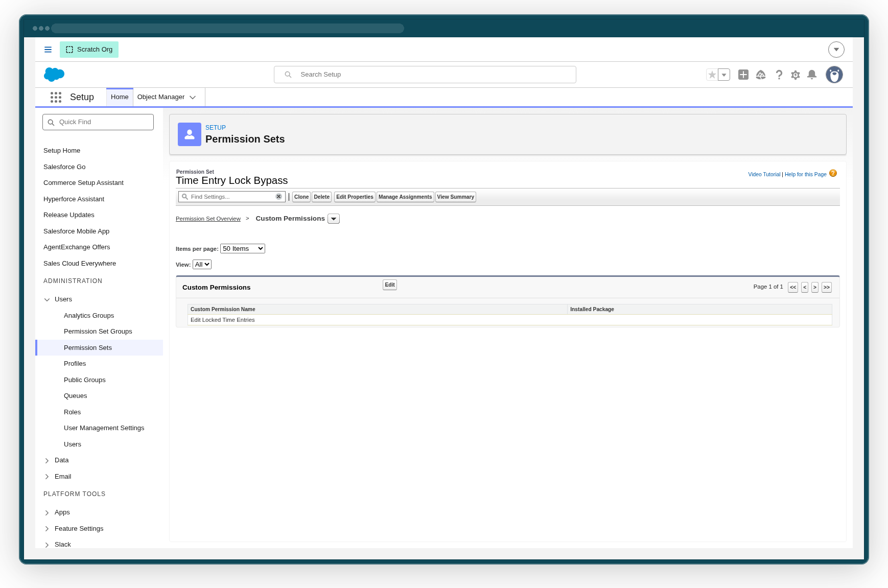Switch to the Home tab
Image resolution: width=888 pixels, height=588 pixels.
[x=120, y=97]
